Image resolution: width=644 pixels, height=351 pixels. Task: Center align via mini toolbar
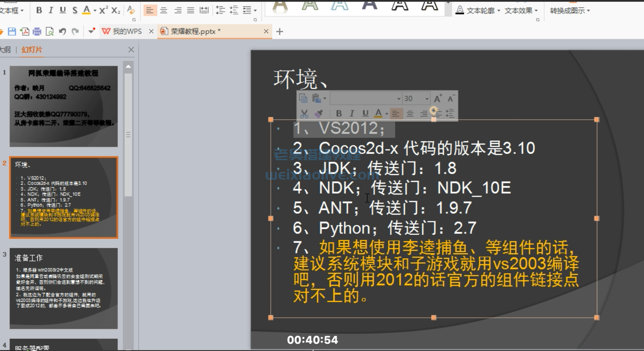point(410,113)
